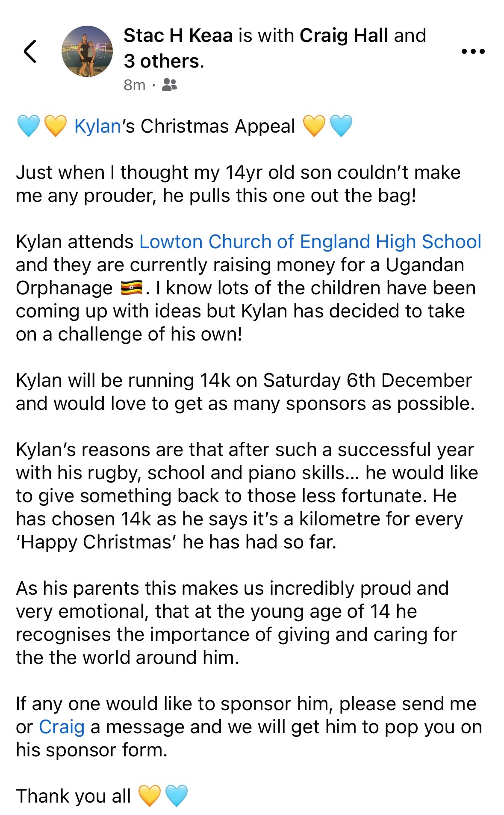Tap the yellow heart right after 'Christmas Appeal'
Screen dimensions: 504x815
(314, 126)
